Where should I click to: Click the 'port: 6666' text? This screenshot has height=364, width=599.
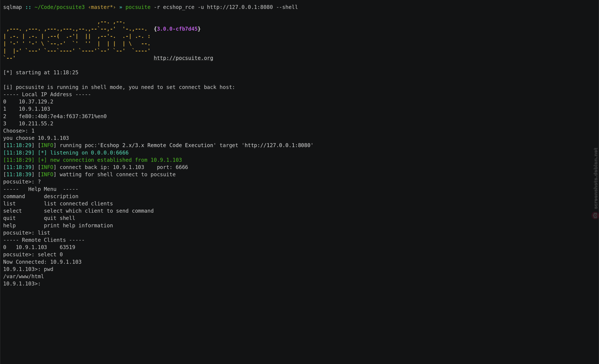point(172,167)
